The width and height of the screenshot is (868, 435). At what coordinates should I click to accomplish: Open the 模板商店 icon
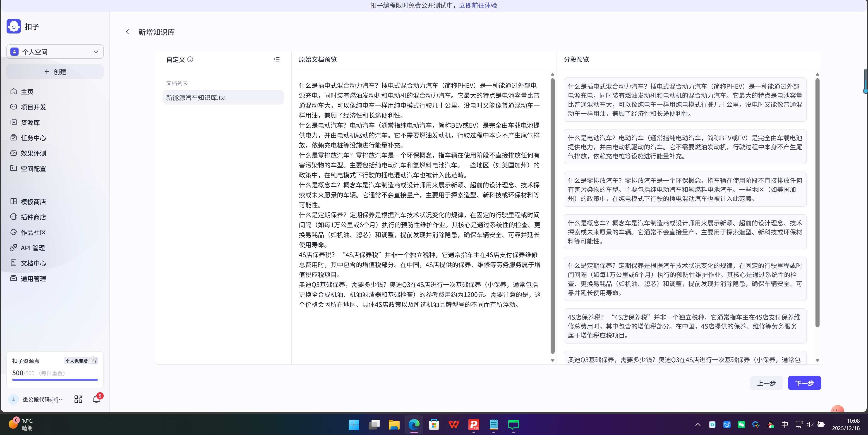point(14,201)
